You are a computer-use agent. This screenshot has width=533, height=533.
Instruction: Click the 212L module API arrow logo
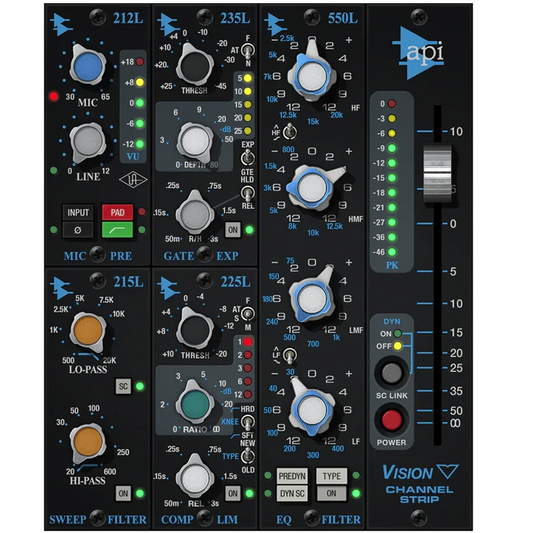pos(61,24)
